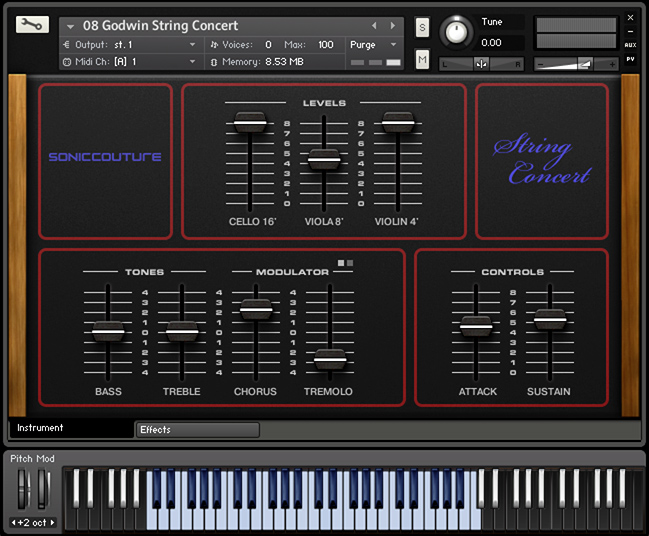Toggle the PV performance view button

pos(630,59)
